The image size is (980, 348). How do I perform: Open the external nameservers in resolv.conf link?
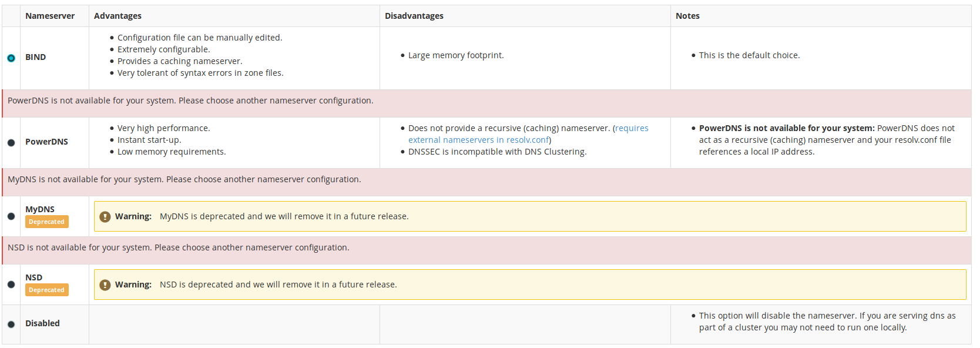[x=479, y=140]
